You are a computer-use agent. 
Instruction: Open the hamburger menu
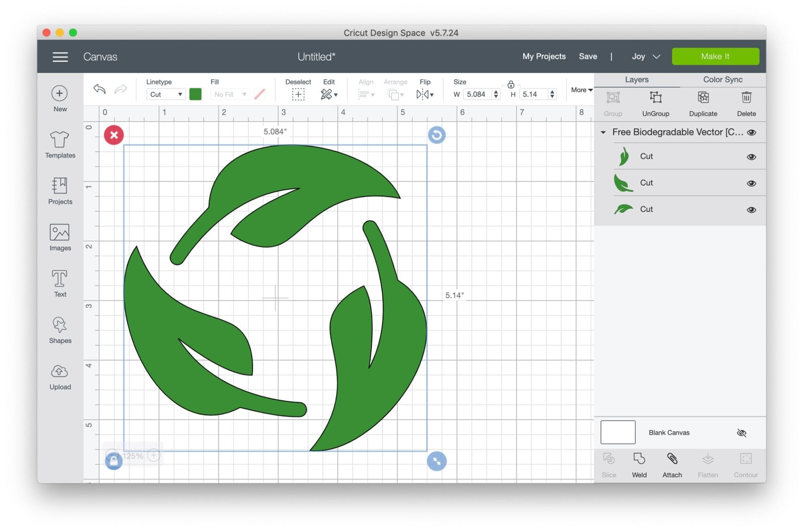[x=60, y=56]
